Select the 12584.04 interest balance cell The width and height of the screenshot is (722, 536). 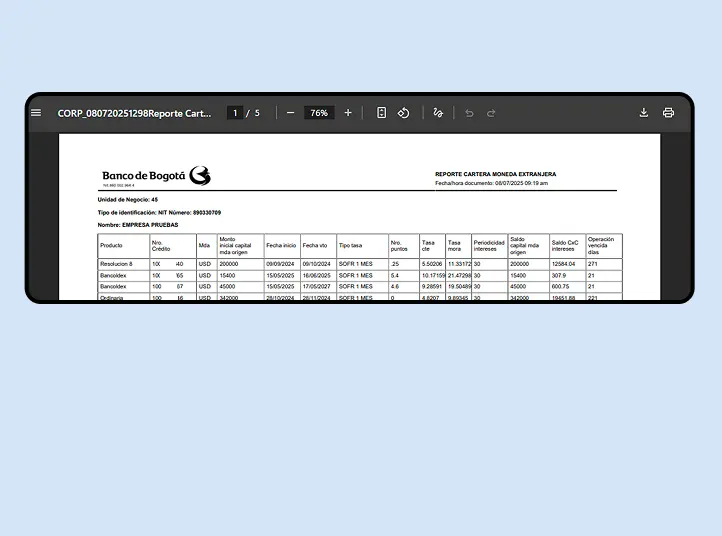coord(567,264)
